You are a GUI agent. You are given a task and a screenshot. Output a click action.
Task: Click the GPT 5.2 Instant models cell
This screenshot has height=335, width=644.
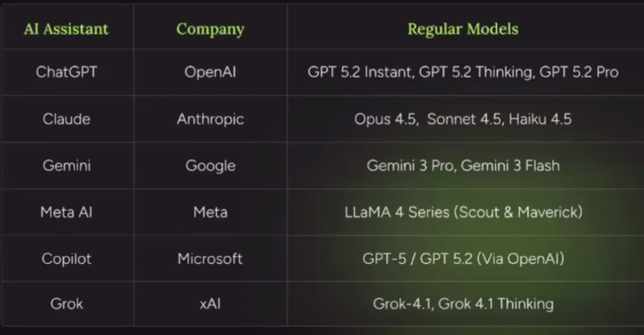point(463,72)
